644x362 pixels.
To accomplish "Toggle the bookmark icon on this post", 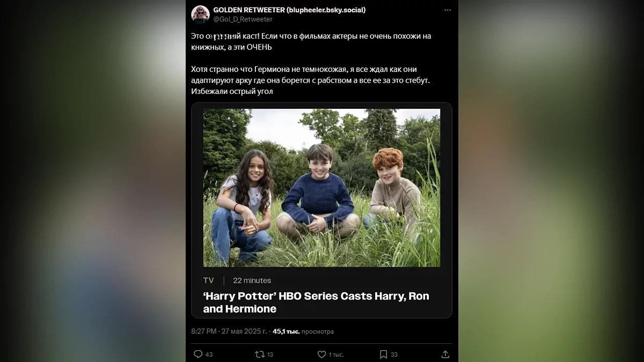I will 383,354.
